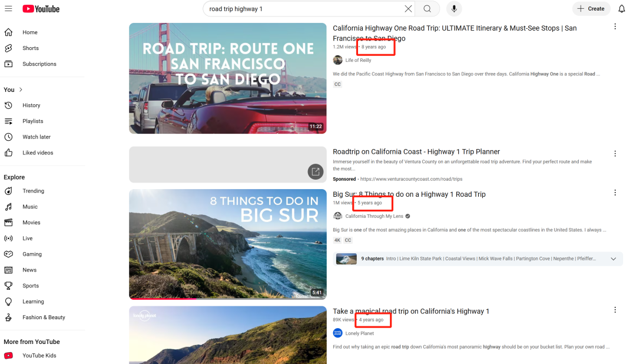
Task: Open options menu for Big Sur video
Action: pyautogui.click(x=615, y=193)
